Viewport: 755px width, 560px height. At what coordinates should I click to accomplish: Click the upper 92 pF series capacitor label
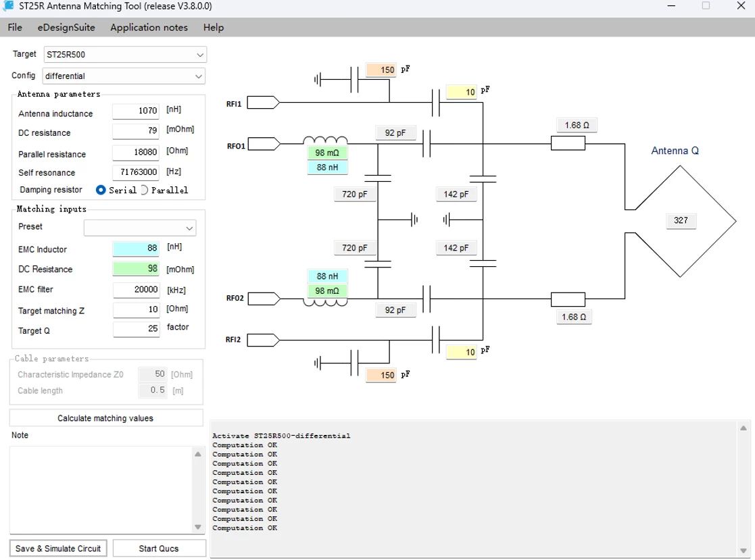click(395, 133)
